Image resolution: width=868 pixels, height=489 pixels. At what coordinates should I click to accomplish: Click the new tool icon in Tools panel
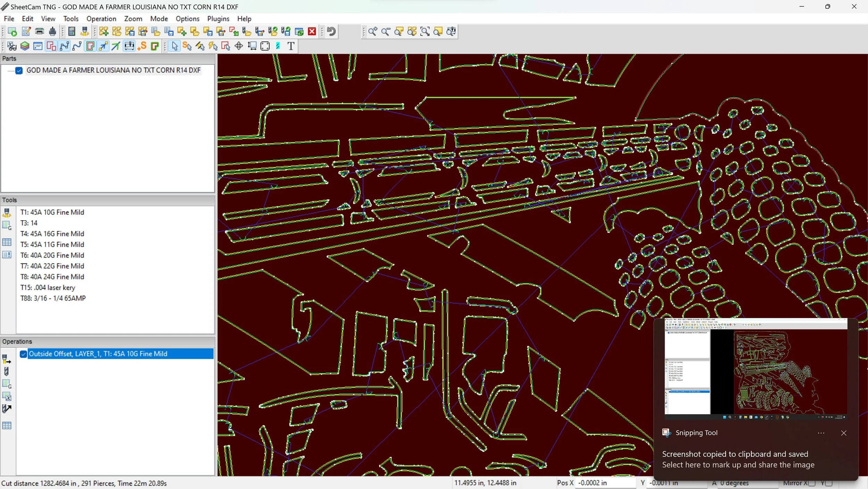click(7, 213)
